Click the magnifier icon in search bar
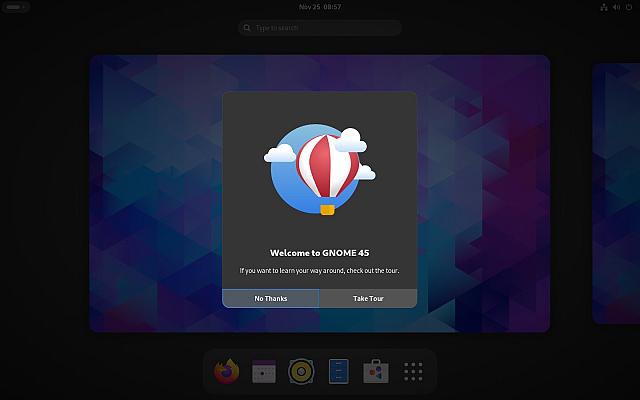 (x=247, y=28)
